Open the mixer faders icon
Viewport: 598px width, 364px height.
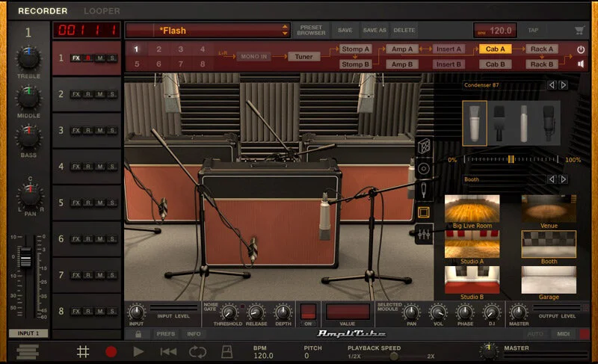(424, 234)
